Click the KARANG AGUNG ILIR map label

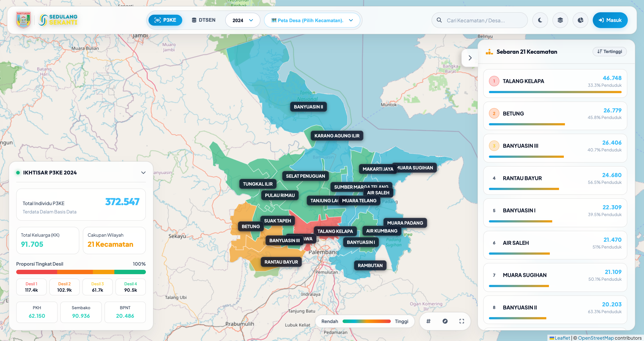point(337,136)
